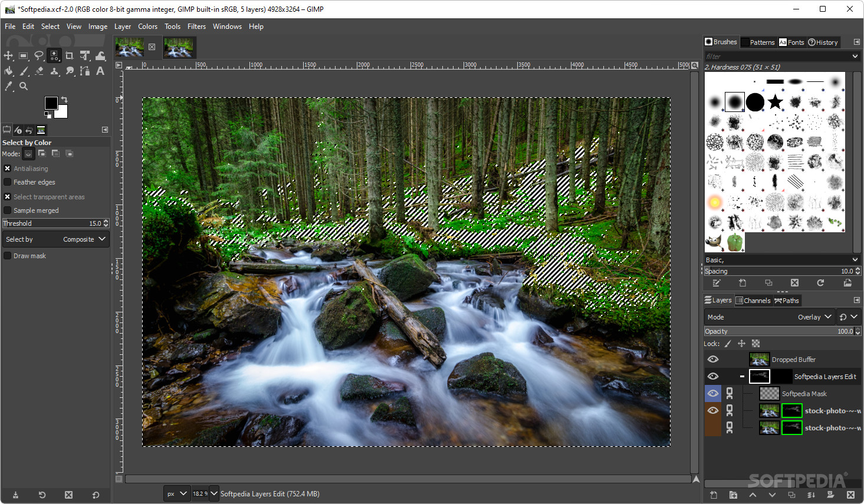Viewport: 864px width, 504px height.
Task: Lock layer pixels with the brush icon
Action: (x=728, y=344)
